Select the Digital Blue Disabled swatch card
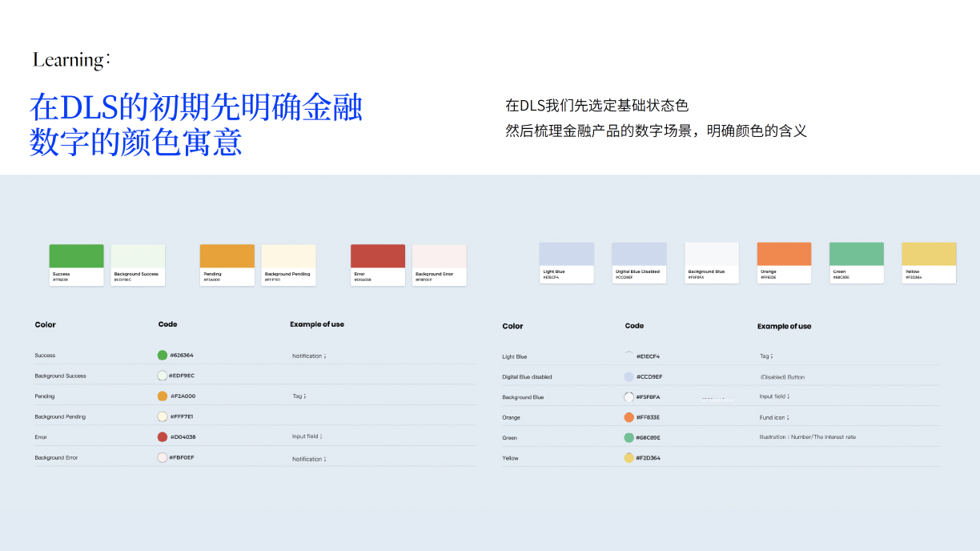Image resolution: width=980 pixels, height=551 pixels. click(x=639, y=263)
